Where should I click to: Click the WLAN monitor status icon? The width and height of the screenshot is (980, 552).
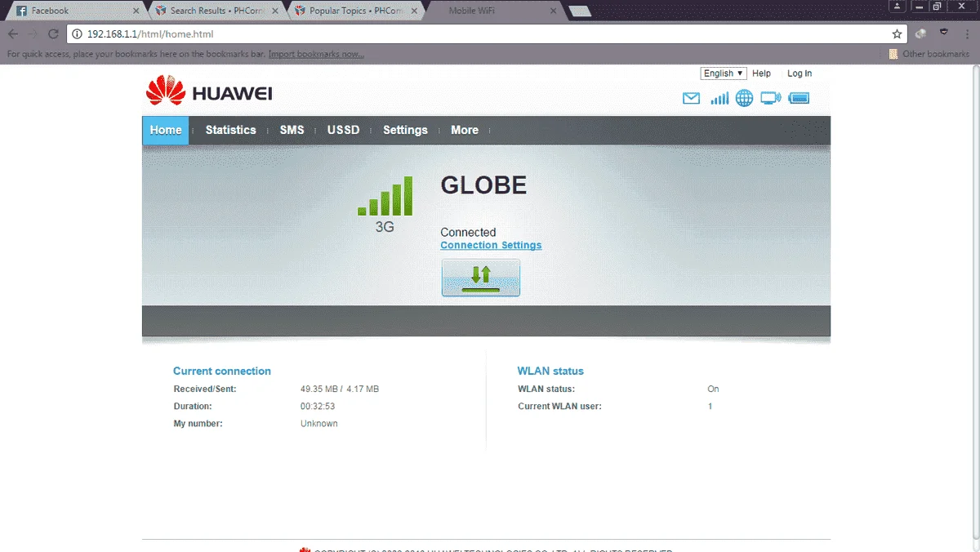[770, 99]
